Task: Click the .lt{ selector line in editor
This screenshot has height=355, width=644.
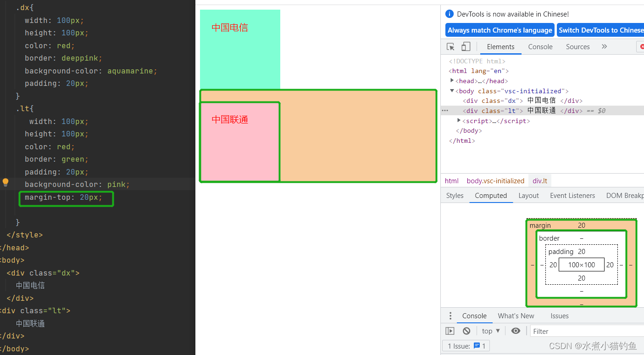Action: point(25,109)
